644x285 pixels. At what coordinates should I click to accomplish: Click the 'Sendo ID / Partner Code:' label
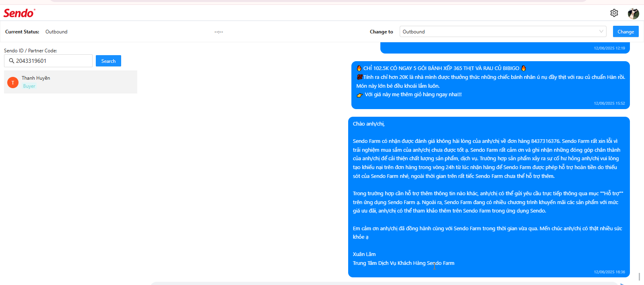(31, 51)
